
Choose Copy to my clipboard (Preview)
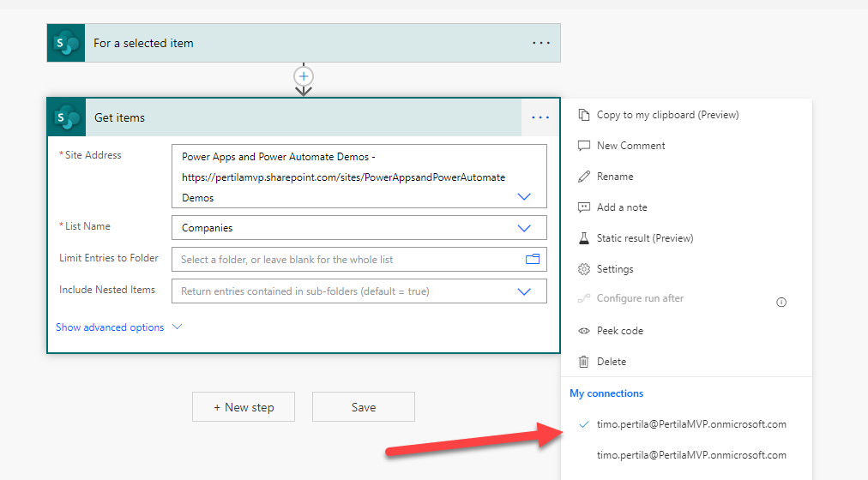click(x=666, y=115)
